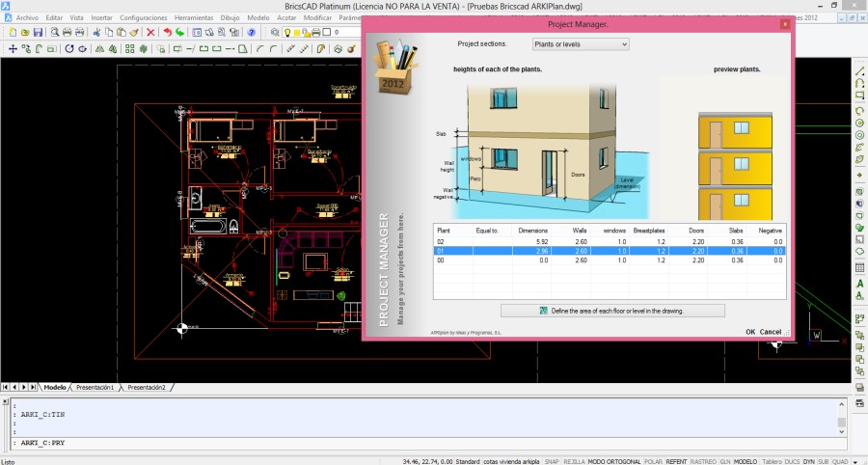Click the green Redo arrow icon
Viewport: 868px width, 465px height.
coord(180,33)
